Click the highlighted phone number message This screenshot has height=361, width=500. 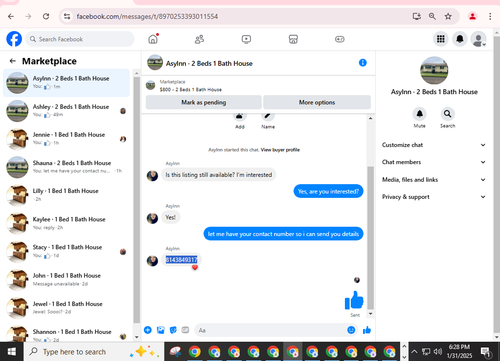pyautogui.click(x=181, y=260)
